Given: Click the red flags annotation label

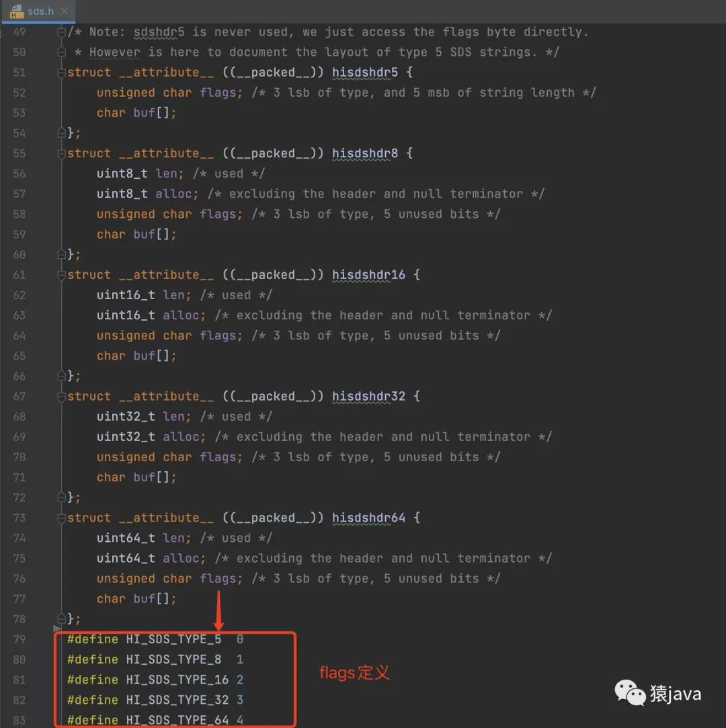Looking at the screenshot, I should coord(354,672).
